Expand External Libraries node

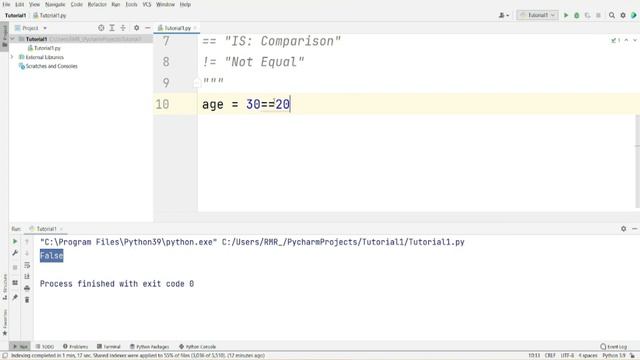[x=12, y=57]
